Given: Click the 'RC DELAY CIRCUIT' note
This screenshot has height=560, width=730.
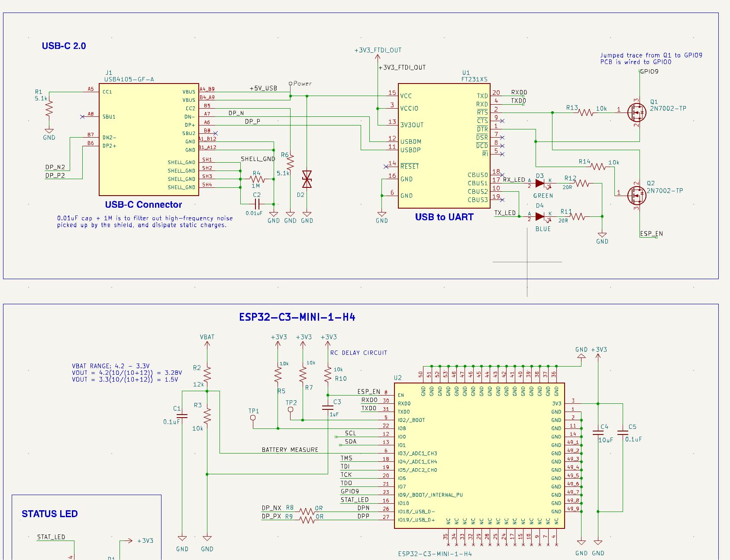Looking at the screenshot, I should (359, 353).
